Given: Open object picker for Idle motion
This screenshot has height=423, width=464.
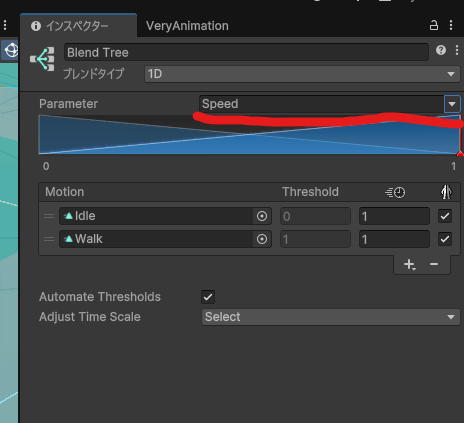Looking at the screenshot, I should tap(262, 216).
